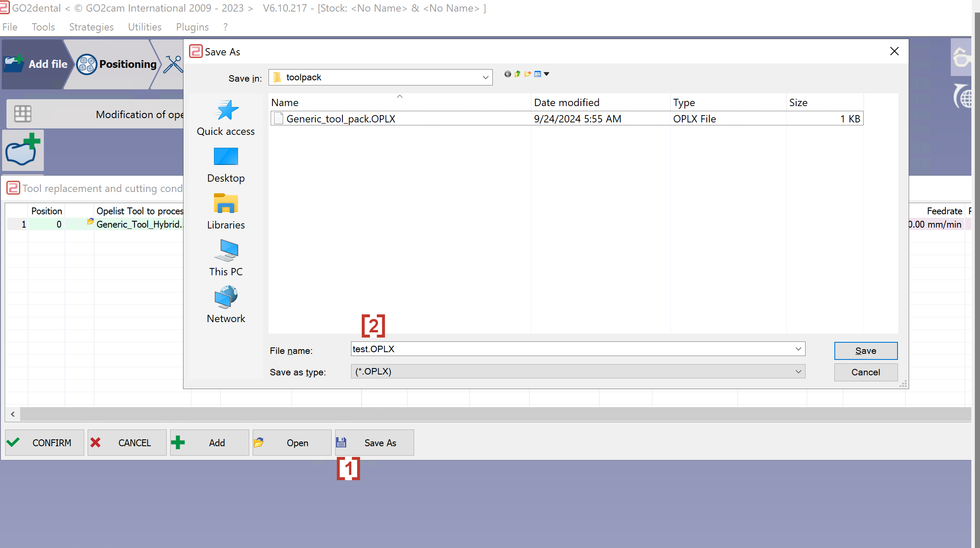This screenshot has width=980, height=548.
Task: Open the Strategies menu
Action: [x=91, y=27]
